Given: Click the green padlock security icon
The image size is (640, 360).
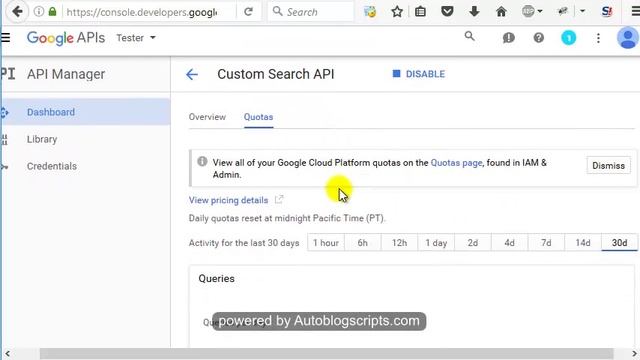Looking at the screenshot, I should (52, 11).
